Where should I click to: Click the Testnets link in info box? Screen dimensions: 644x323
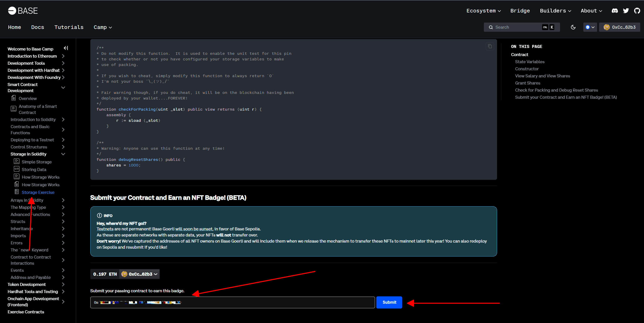tap(105, 229)
